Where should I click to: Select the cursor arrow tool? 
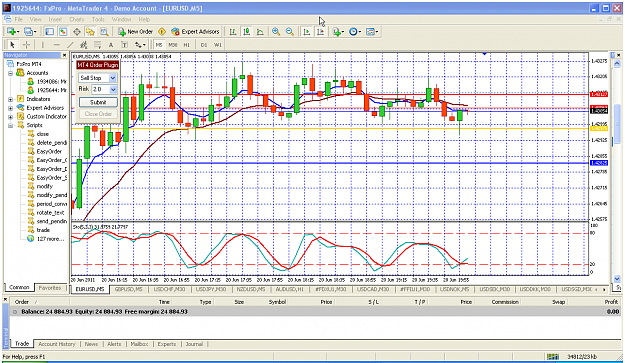[x=12, y=45]
